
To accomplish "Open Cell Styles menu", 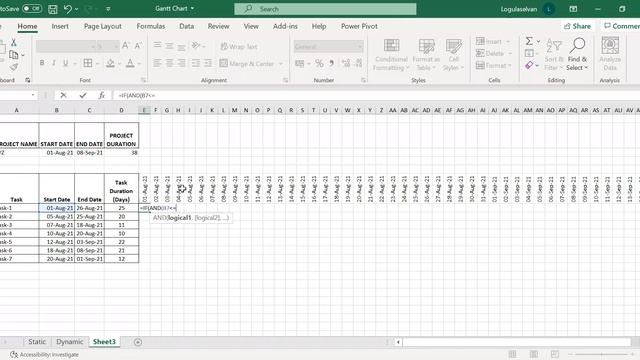I will click(453, 55).
